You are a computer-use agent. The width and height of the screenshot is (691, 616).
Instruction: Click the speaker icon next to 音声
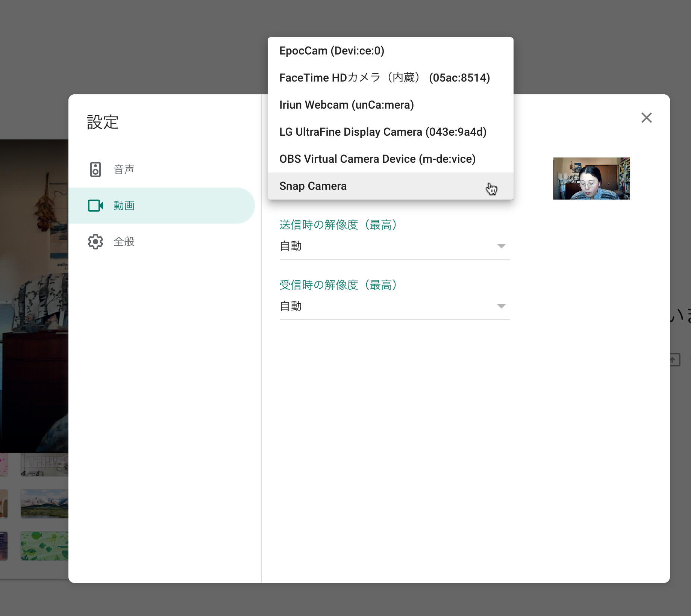(x=95, y=170)
